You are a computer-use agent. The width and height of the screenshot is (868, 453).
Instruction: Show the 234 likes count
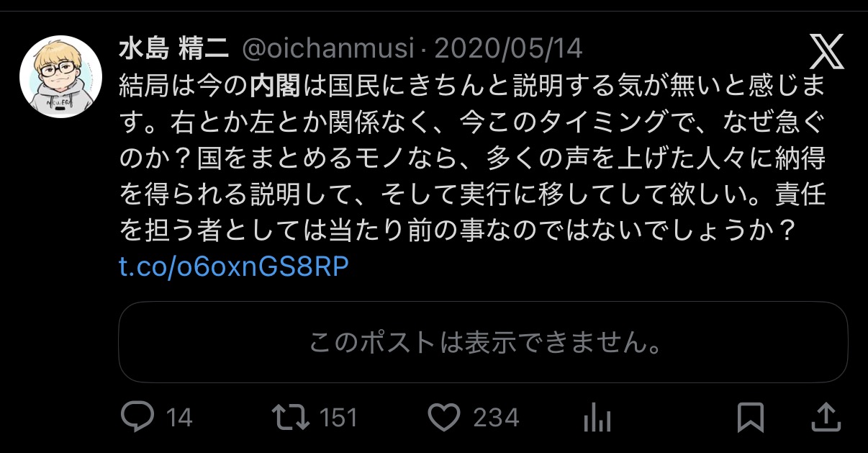coord(496,418)
